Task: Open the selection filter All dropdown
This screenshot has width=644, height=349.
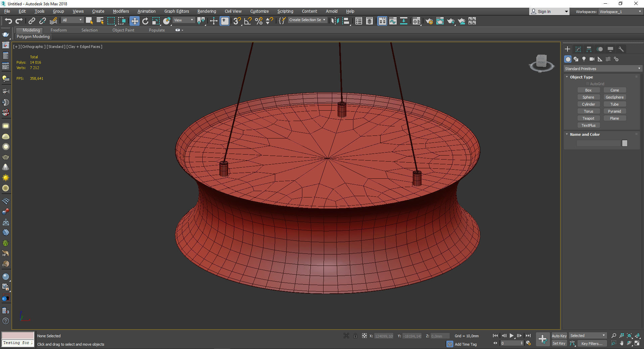Action: click(x=72, y=20)
